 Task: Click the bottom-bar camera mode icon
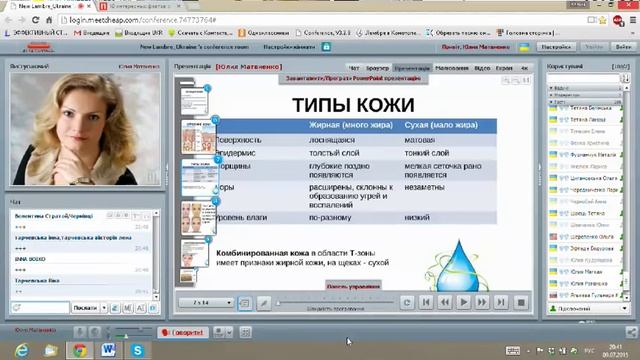point(219,333)
